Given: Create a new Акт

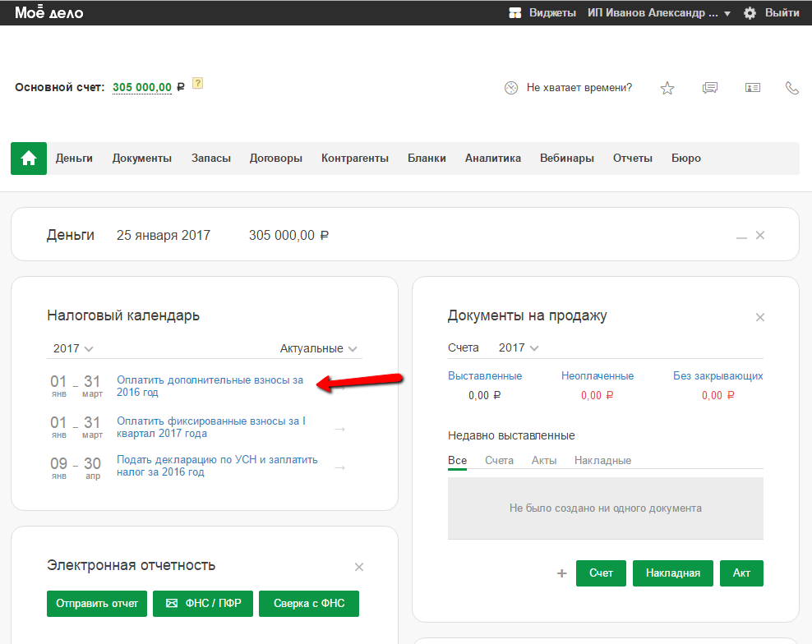Looking at the screenshot, I should point(741,573).
